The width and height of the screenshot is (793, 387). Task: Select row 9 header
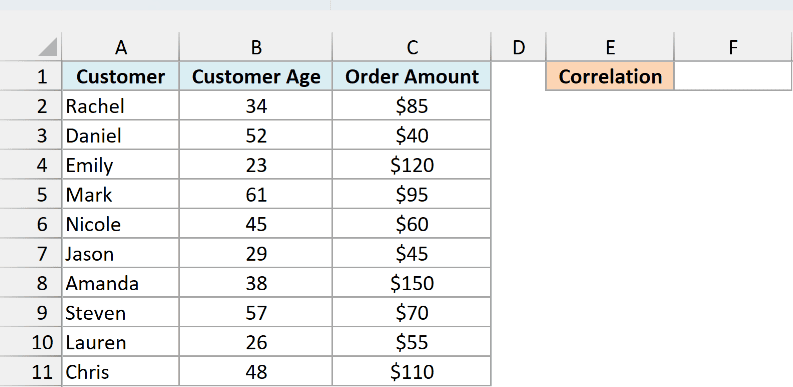[x=31, y=313]
